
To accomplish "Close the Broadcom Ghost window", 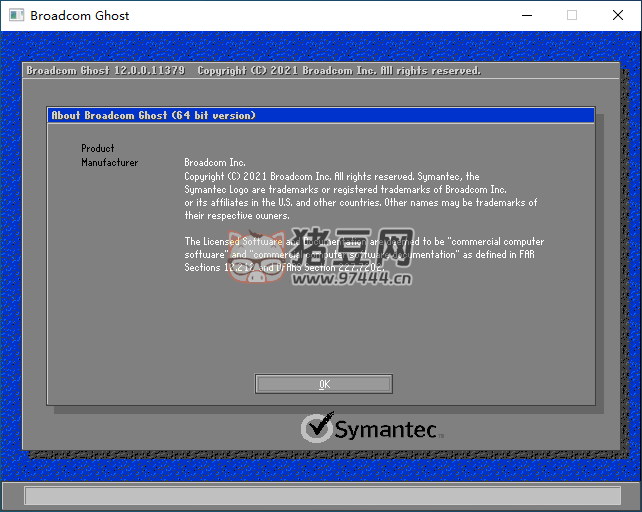I will (618, 16).
